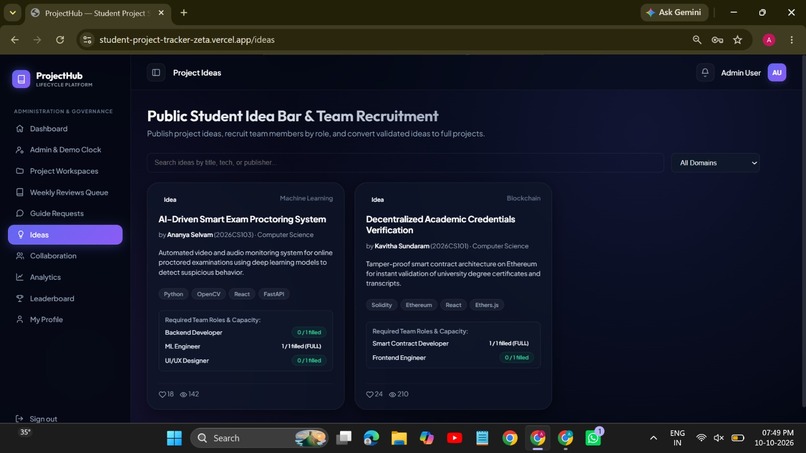
Task: Click Smart Contract Developer 1/1 filled text
Action: click(x=508, y=343)
